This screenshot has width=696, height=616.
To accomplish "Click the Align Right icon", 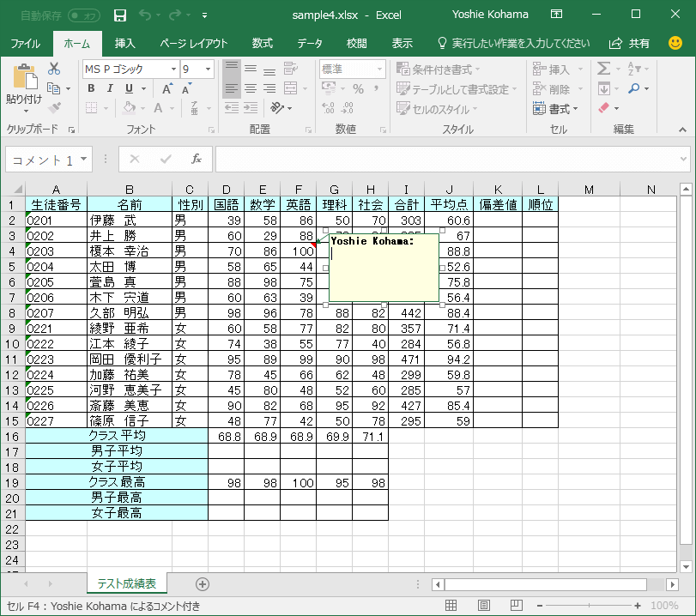I will click(269, 88).
